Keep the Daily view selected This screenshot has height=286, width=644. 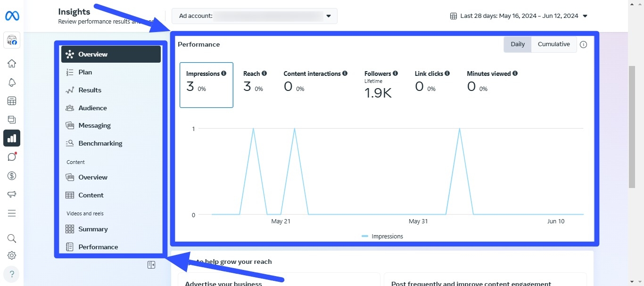(x=517, y=44)
